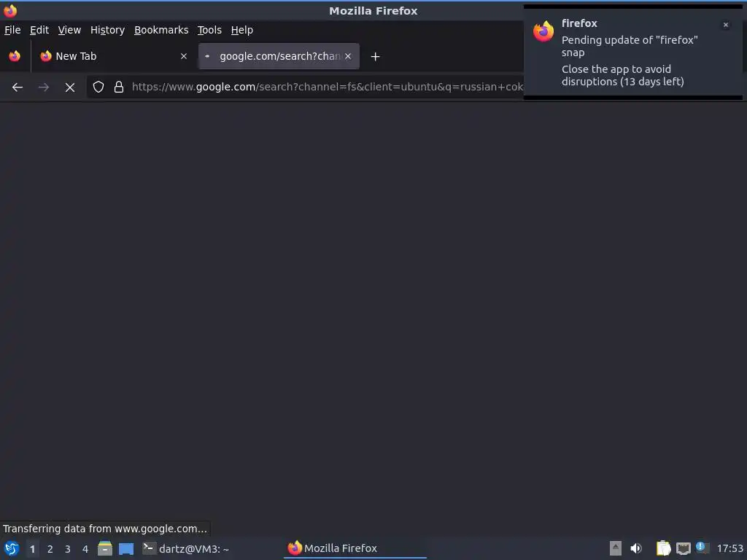Select Mozilla Firefox taskbar entry
Image resolution: width=747 pixels, height=560 pixels.
355,548
